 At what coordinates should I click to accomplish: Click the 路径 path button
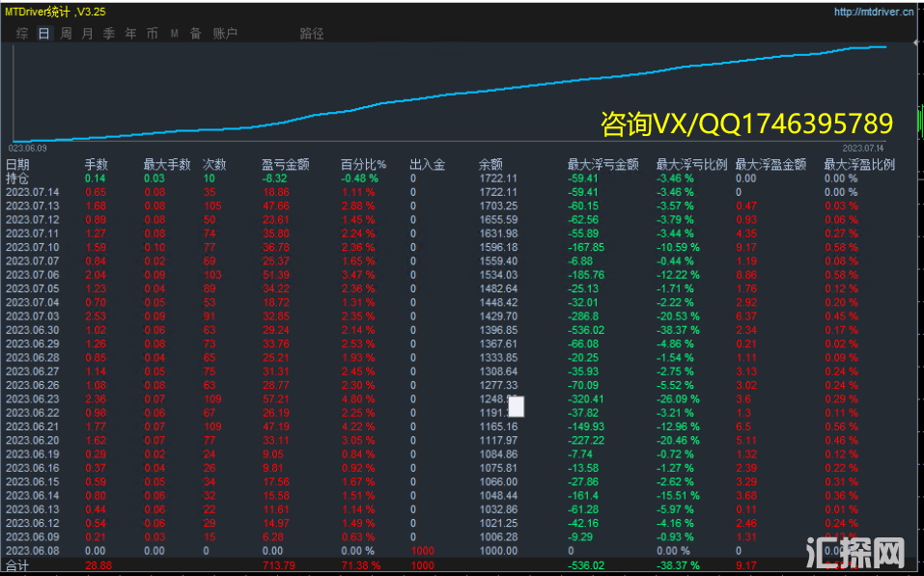(311, 34)
